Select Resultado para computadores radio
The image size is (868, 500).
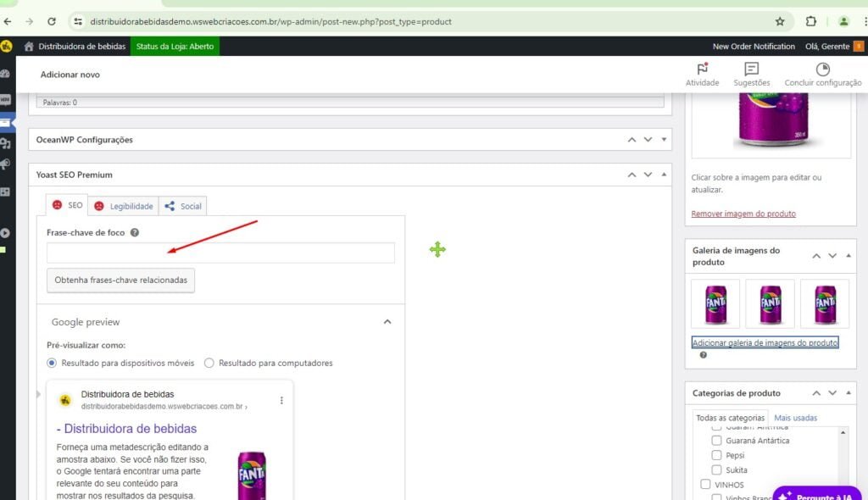[209, 364]
